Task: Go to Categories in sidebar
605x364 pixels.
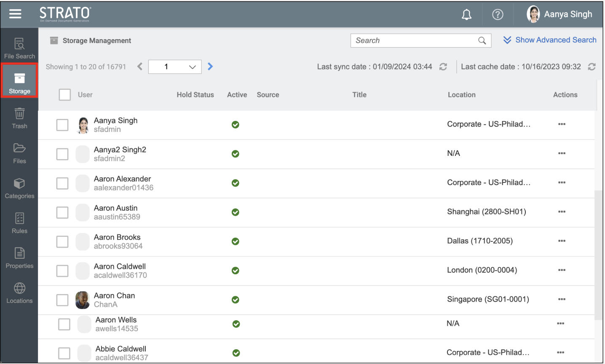Action: coord(19,188)
